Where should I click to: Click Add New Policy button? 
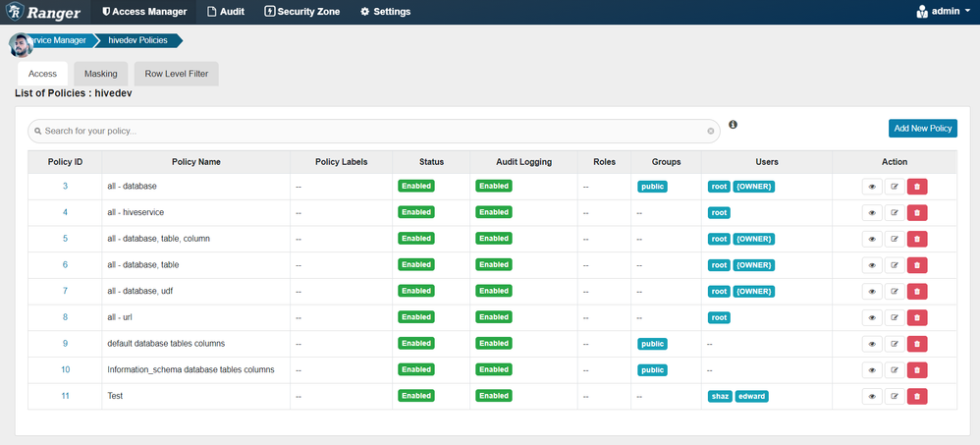tap(922, 128)
